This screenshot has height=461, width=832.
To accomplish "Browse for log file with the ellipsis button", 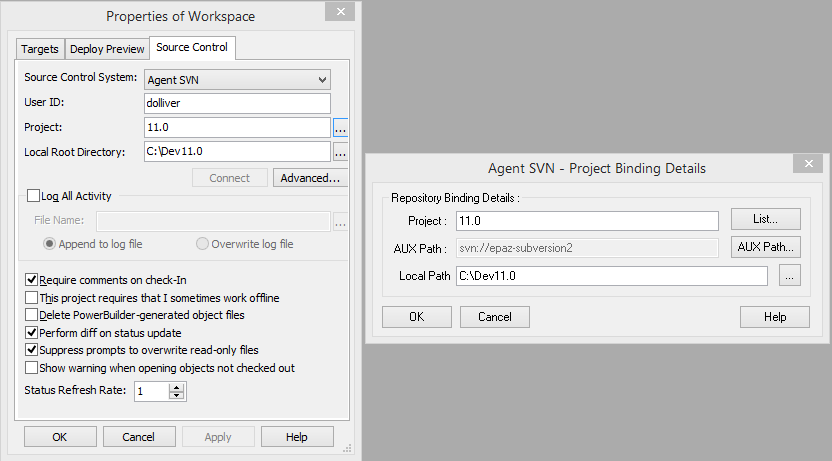I will coord(340,222).
